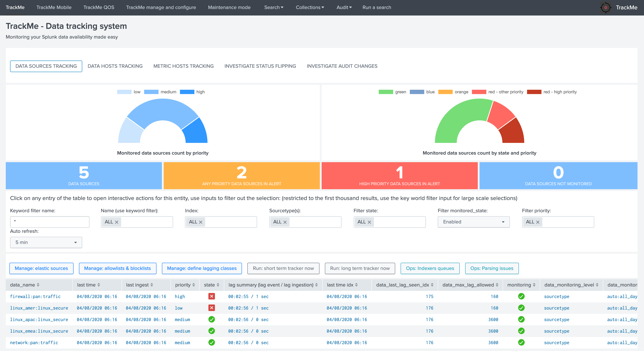
Task: Open the Auto refresh 5 min dropdown
Action: (46, 242)
